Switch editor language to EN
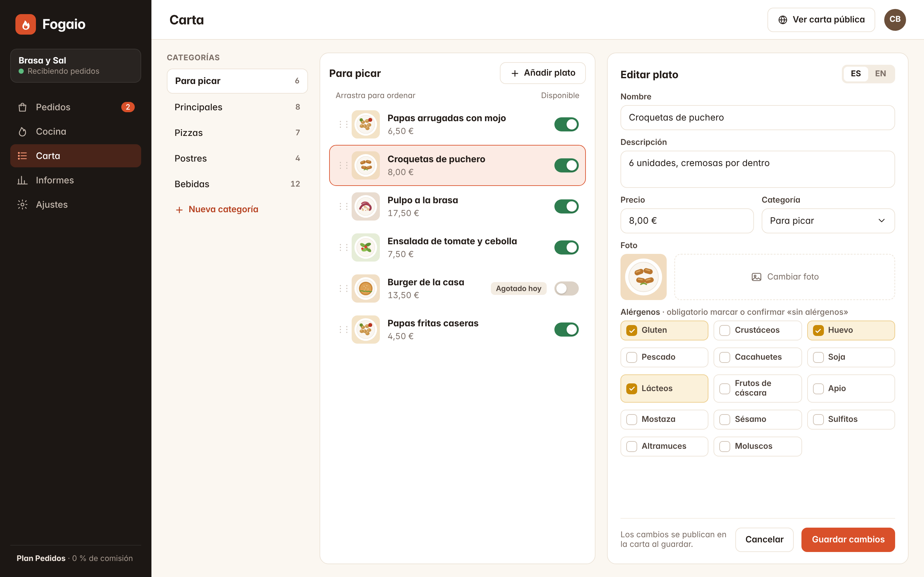The height and width of the screenshot is (577, 924). [x=880, y=74]
